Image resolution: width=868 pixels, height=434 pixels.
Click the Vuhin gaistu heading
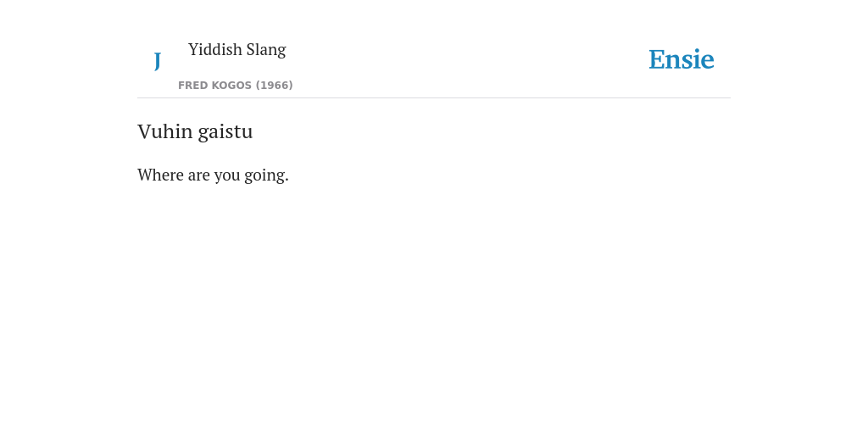coord(195,131)
